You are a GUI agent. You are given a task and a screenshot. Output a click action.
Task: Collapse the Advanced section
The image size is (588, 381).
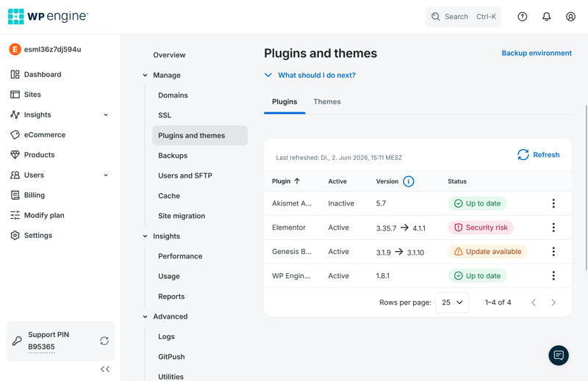[145, 316]
